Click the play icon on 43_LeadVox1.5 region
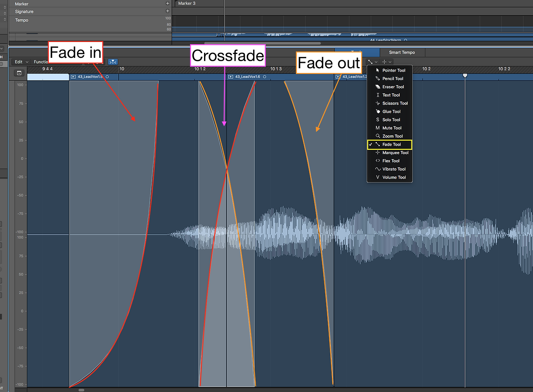The height and width of the screenshot is (392, 533). coord(73,77)
